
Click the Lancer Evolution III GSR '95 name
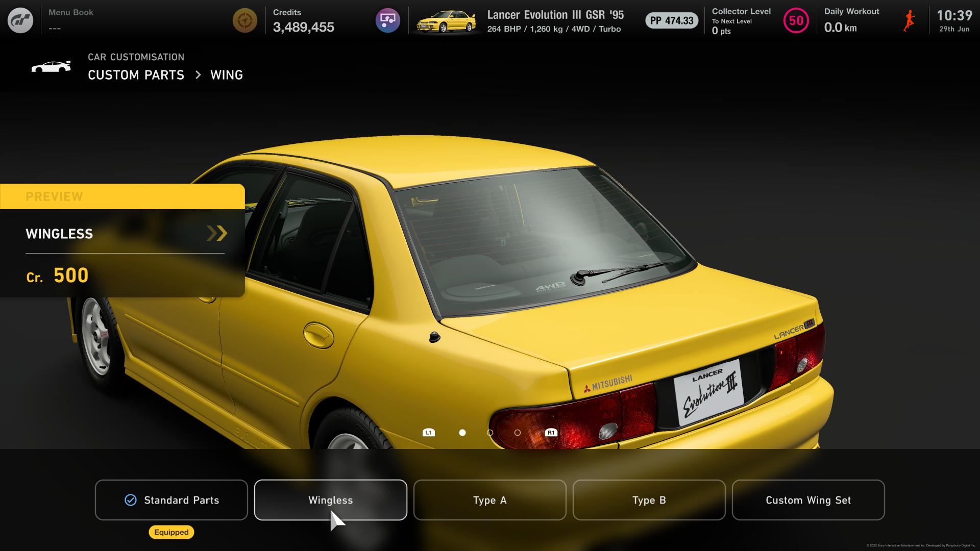[555, 15]
